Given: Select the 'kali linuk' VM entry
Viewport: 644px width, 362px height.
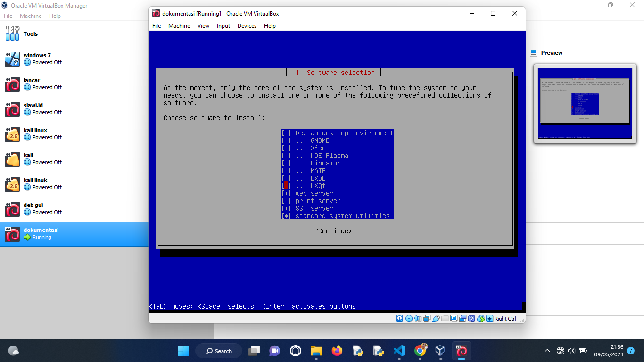Looking at the screenshot, I should point(74,184).
